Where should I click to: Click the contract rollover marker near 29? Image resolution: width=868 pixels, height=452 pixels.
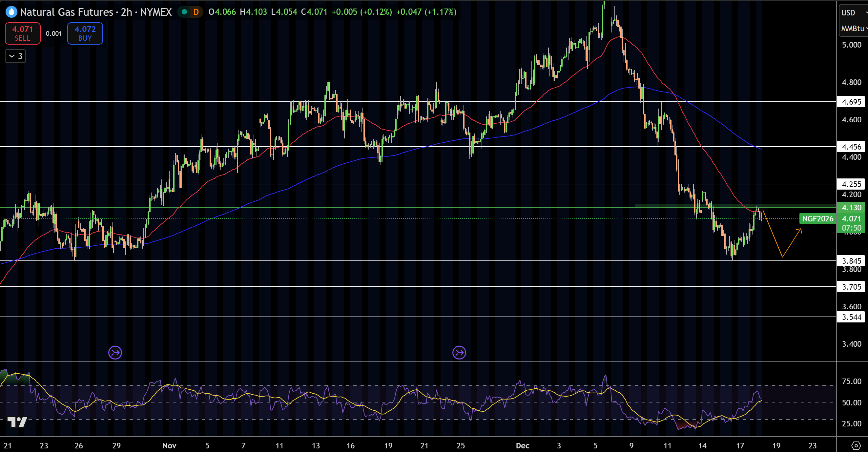click(x=115, y=353)
